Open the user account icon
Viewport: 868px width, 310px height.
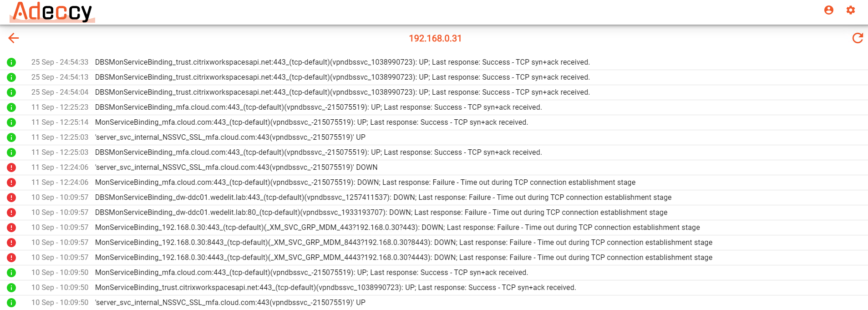click(x=829, y=10)
